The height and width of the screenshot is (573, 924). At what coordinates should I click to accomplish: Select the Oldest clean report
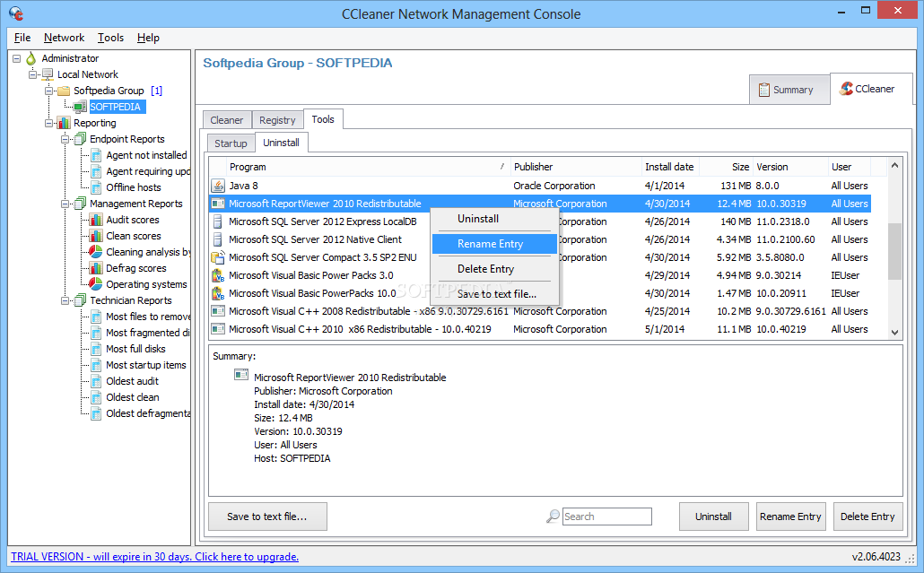click(x=133, y=397)
